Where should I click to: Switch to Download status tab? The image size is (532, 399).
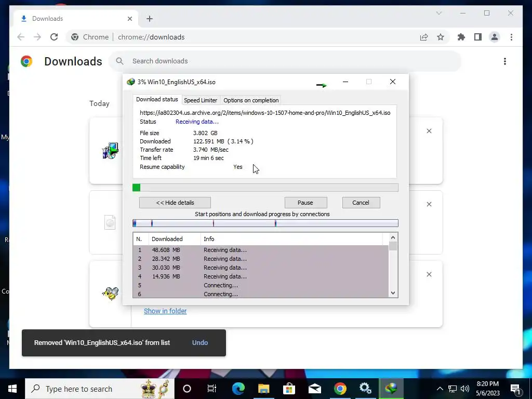157,99
